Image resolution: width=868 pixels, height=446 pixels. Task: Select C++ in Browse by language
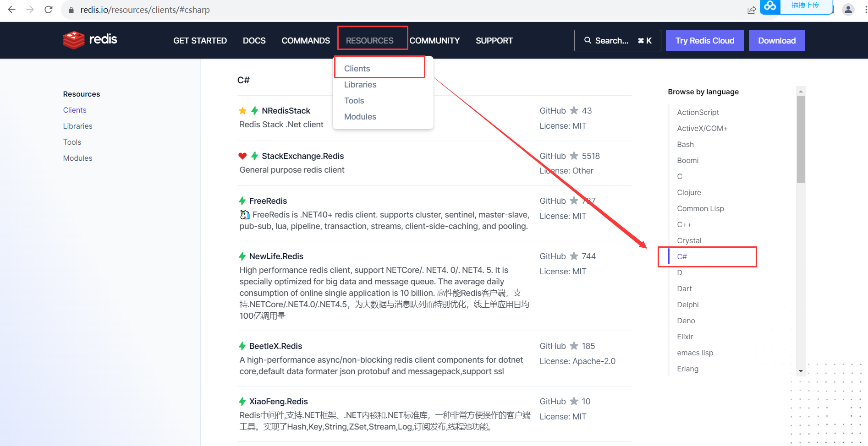[x=685, y=224]
